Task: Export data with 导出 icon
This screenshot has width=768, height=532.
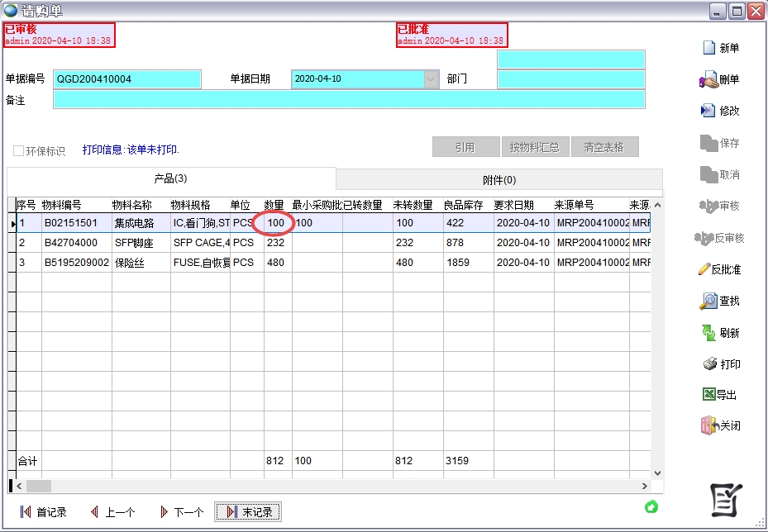Action: [x=708, y=395]
